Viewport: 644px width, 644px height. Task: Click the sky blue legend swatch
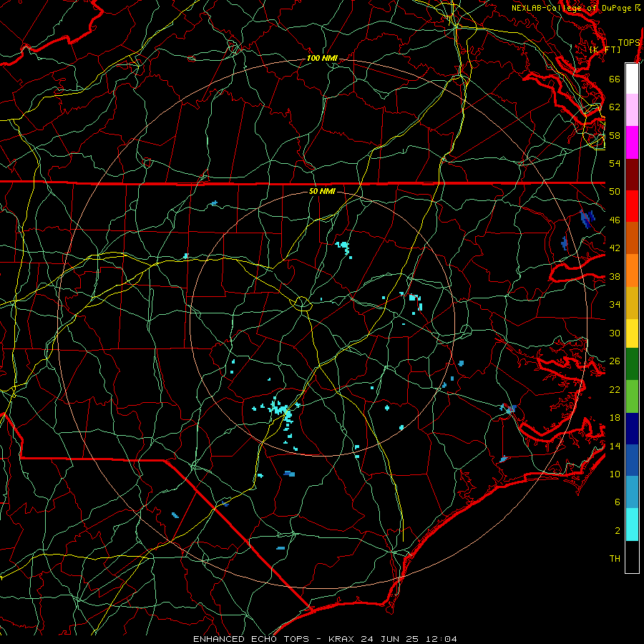point(632,492)
